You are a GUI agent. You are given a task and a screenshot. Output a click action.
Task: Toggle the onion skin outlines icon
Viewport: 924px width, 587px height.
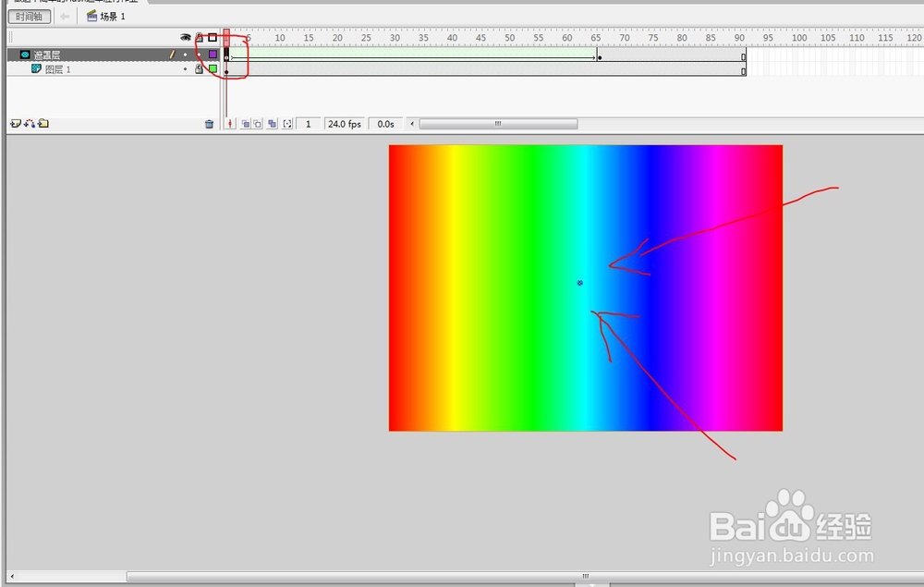tap(258, 124)
